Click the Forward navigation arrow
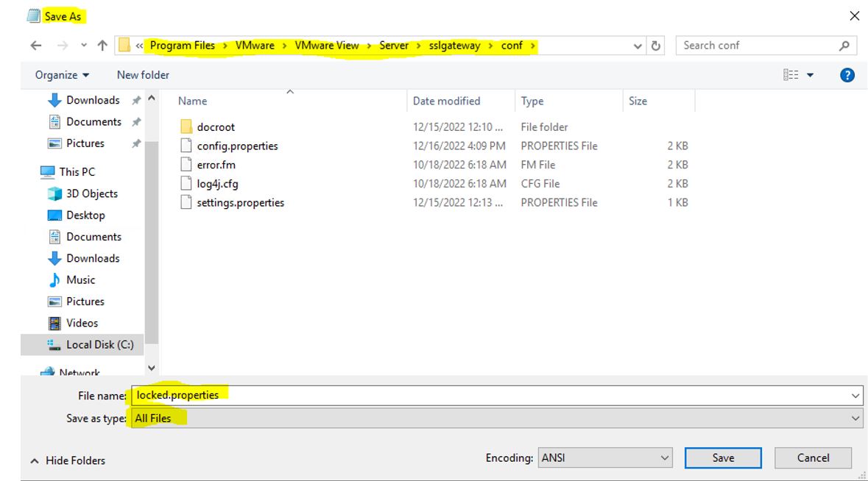The image size is (868, 481). pyautogui.click(x=63, y=46)
